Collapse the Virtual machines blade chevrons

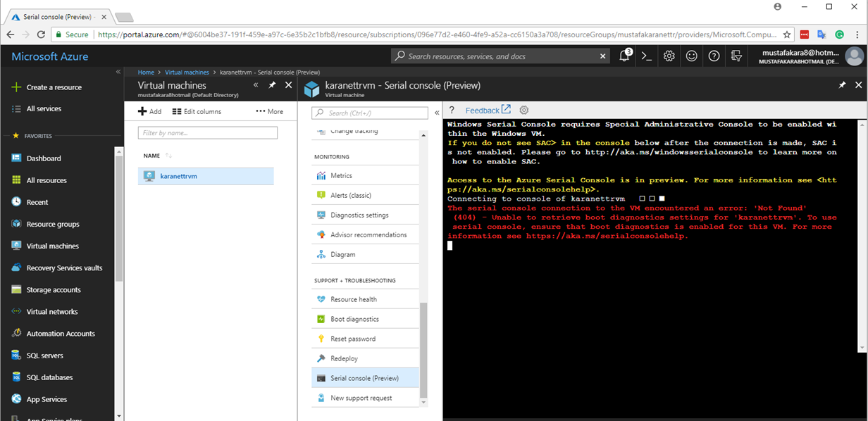[256, 85]
